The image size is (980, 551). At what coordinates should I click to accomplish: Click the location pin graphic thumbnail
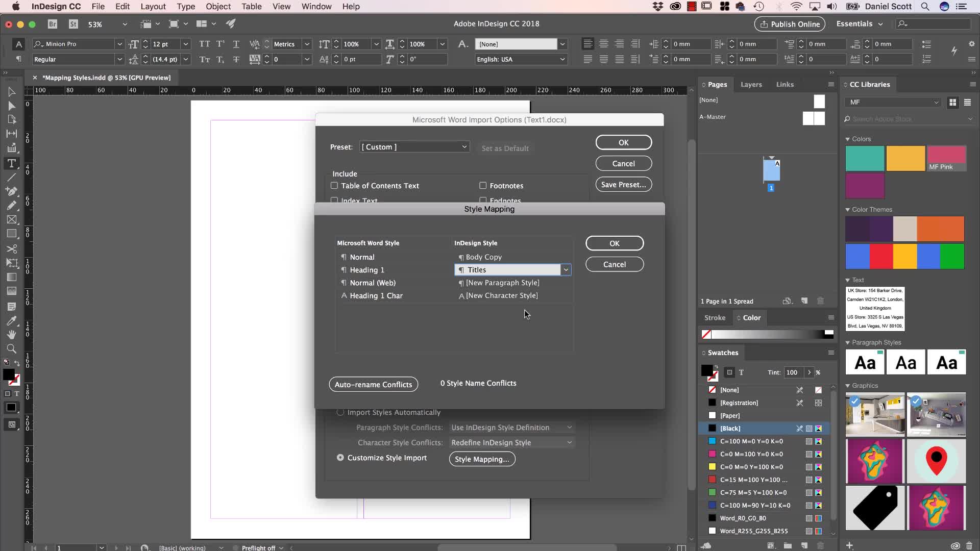936,461
